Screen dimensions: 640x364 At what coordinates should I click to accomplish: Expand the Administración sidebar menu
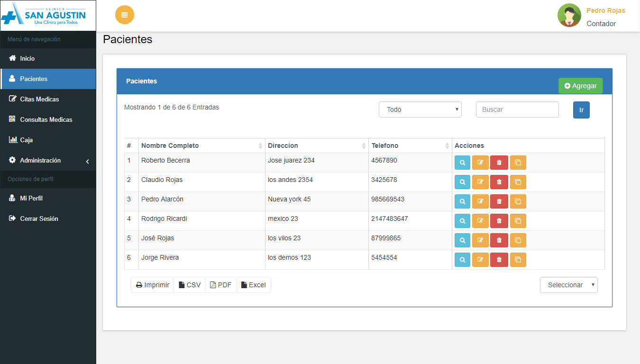[x=48, y=161]
